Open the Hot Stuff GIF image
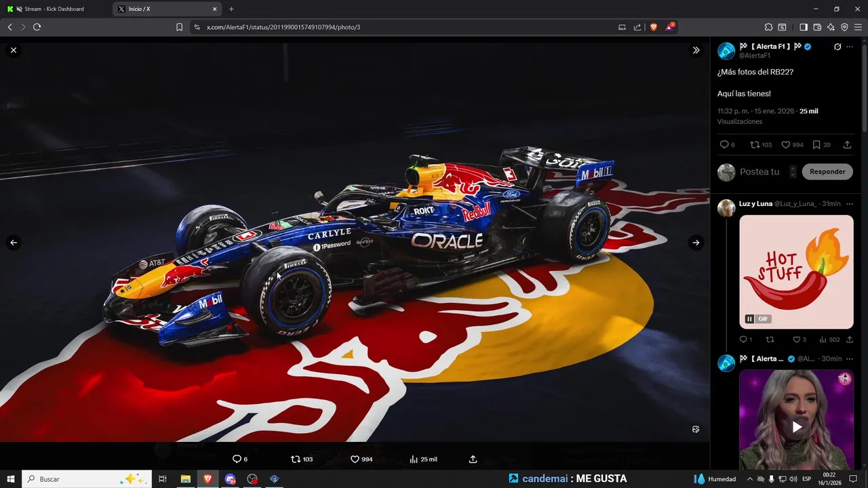This screenshot has height=488, width=868. coord(796,272)
